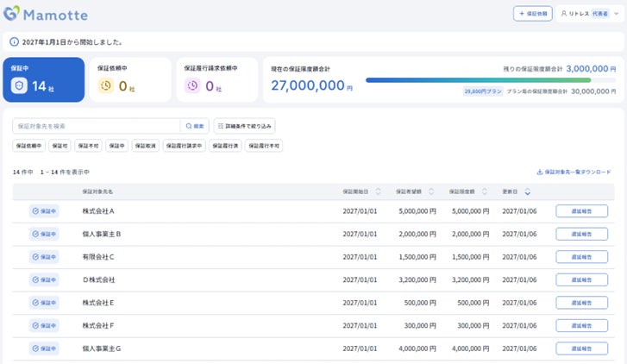This screenshot has width=627, height=364.
Task: Click the magnifier 検索 search button
Action: [x=193, y=126]
